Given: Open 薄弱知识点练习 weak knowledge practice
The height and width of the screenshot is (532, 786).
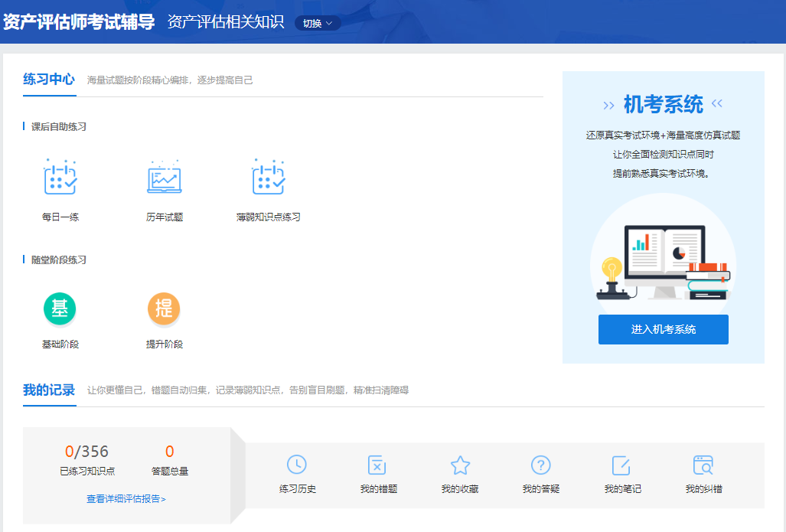Looking at the screenshot, I should click(267, 178).
